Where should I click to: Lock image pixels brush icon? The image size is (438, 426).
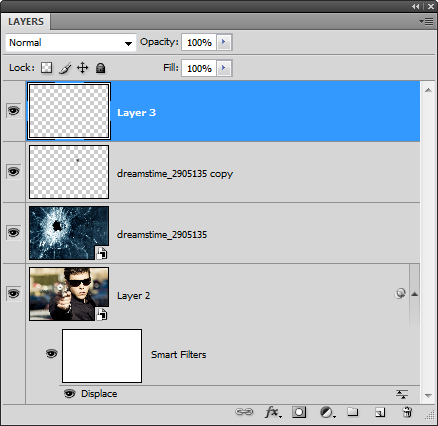pos(65,68)
